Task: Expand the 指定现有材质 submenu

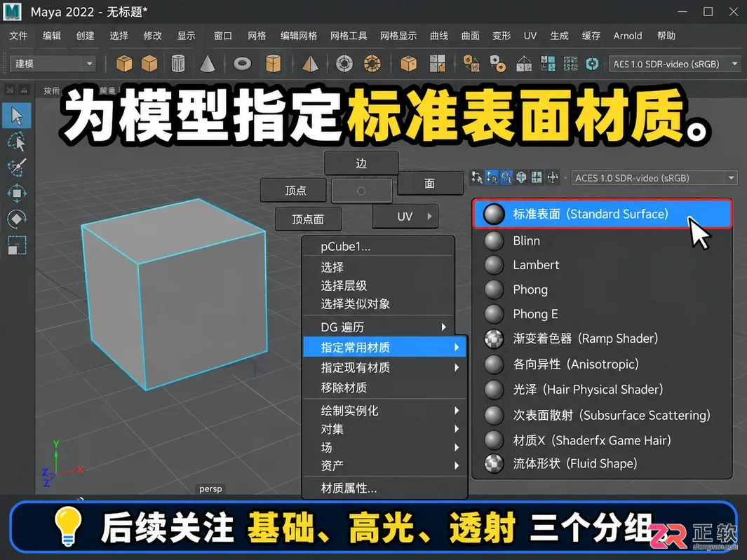Action: pyautogui.click(x=384, y=367)
